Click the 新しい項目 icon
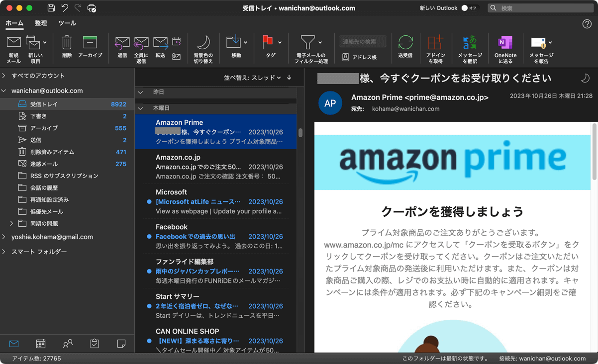 click(x=33, y=43)
